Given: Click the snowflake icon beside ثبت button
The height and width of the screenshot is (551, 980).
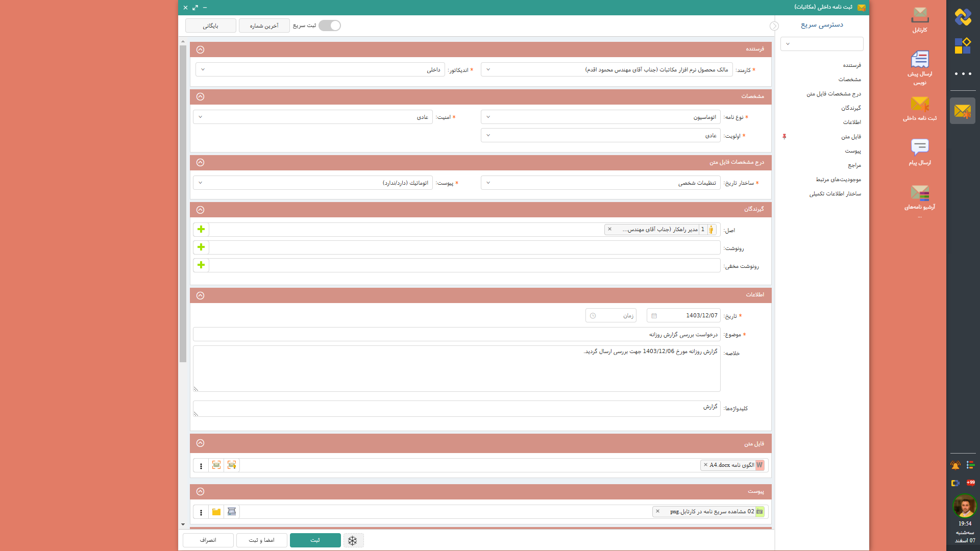Looking at the screenshot, I should [x=353, y=540].
